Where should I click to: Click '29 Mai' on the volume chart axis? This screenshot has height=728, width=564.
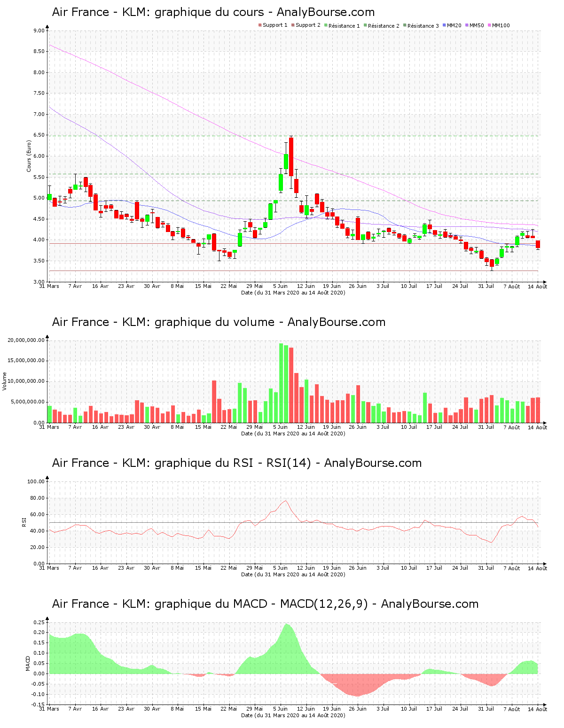[x=255, y=427]
